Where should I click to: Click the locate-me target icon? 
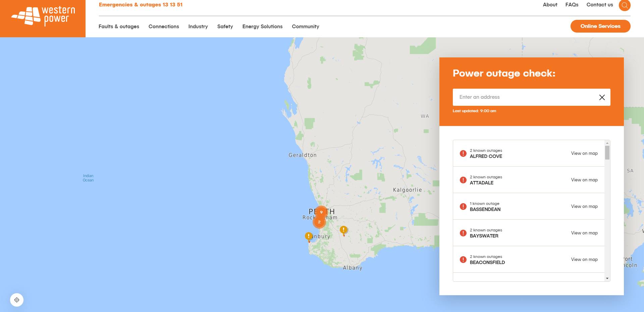tap(17, 300)
